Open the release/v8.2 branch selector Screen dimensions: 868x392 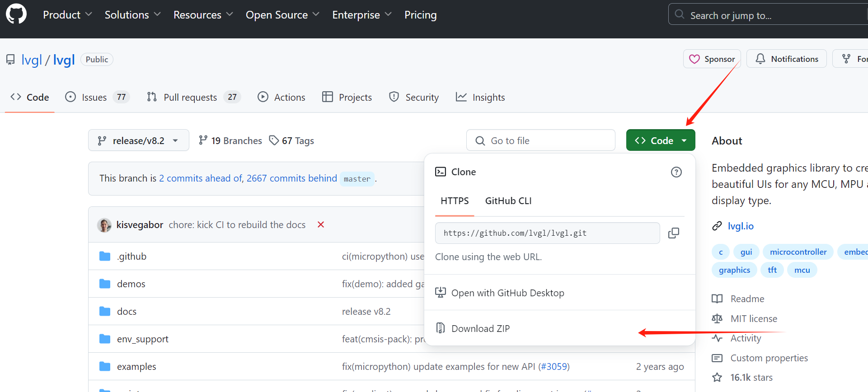coord(139,140)
